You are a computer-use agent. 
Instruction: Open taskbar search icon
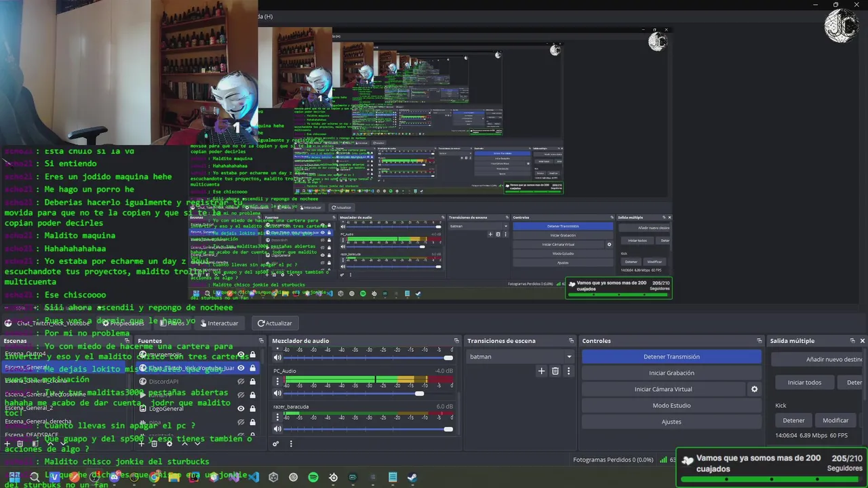[35, 477]
